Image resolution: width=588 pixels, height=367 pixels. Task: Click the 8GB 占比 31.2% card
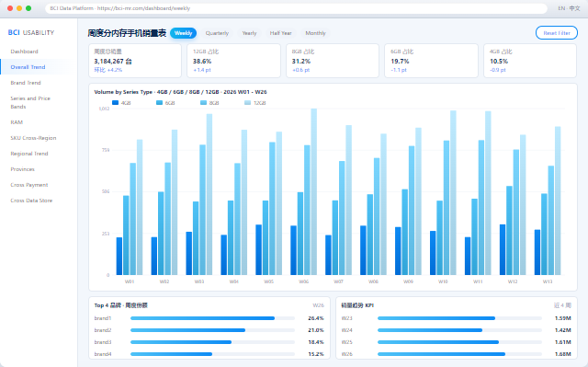coord(333,61)
